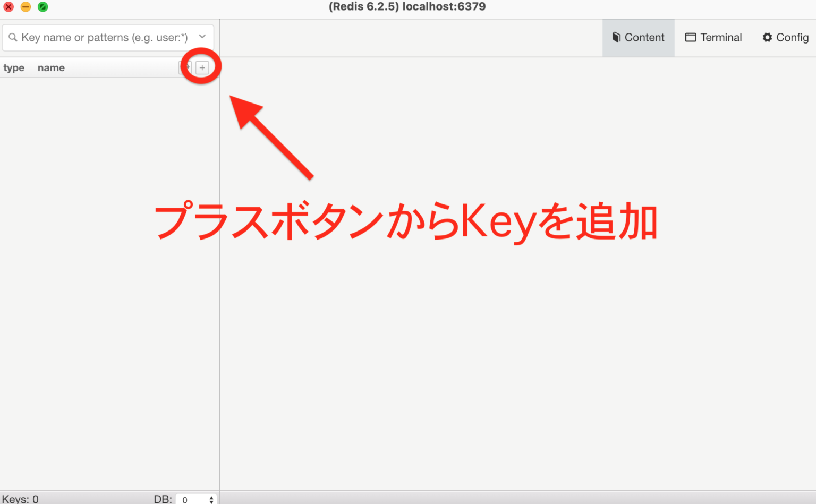Select the Content panel book icon
Image resolution: width=816 pixels, height=504 pixels.
tap(617, 37)
